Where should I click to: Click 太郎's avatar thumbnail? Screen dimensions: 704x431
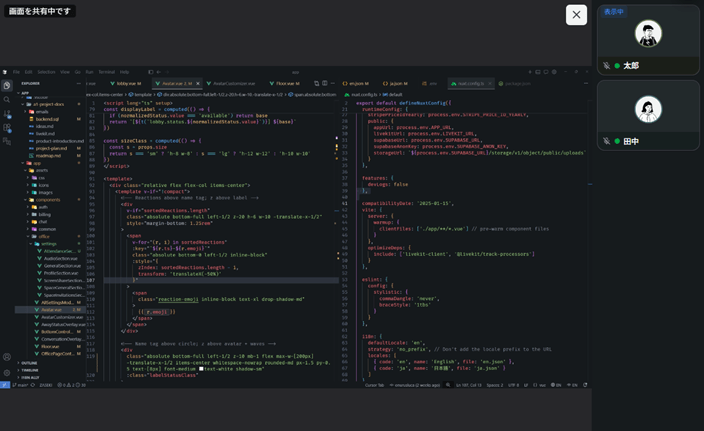coord(648,34)
